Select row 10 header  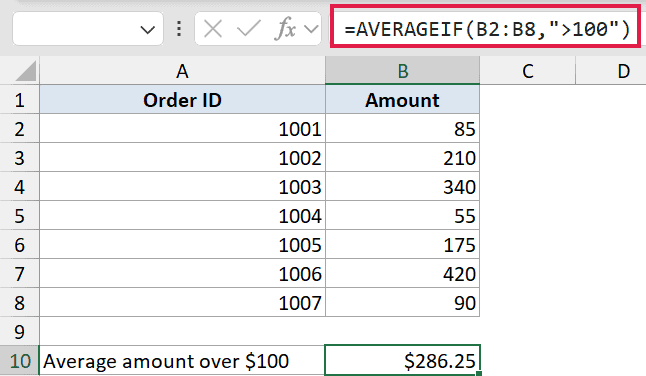[19, 361]
